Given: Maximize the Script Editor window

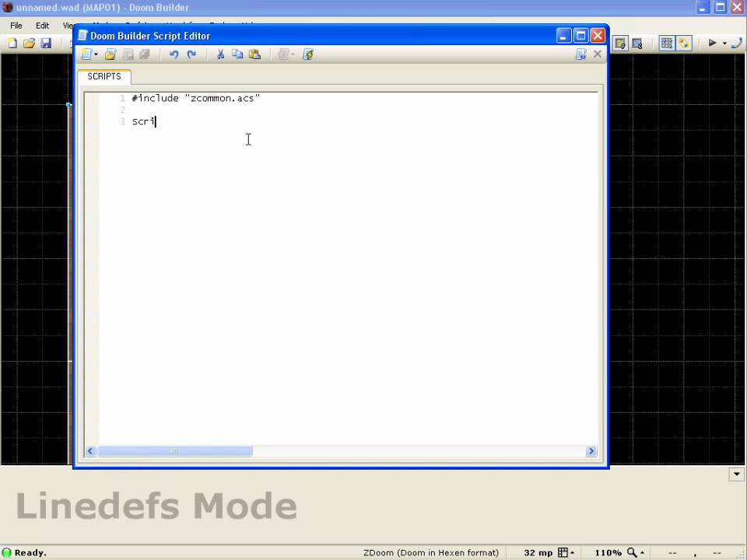Looking at the screenshot, I should [x=580, y=36].
